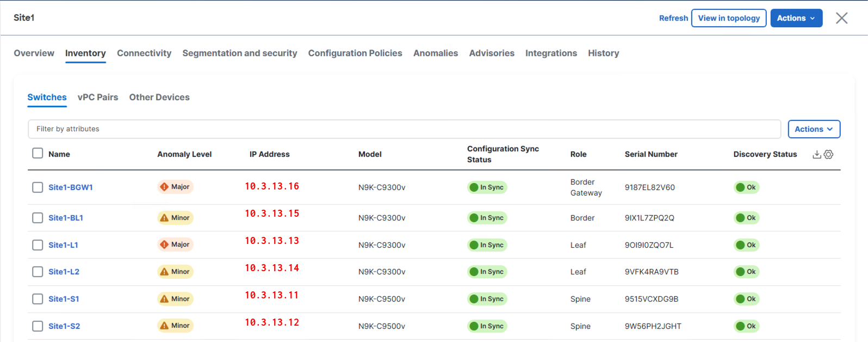The image size is (868, 342).
Task: Click the In Sync status for Site1-L2
Action: 487,272
